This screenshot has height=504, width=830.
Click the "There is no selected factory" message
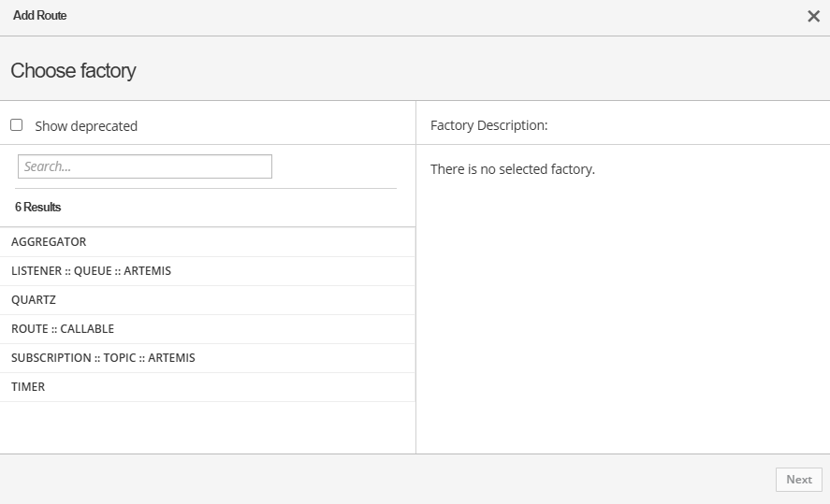pyautogui.click(x=512, y=169)
